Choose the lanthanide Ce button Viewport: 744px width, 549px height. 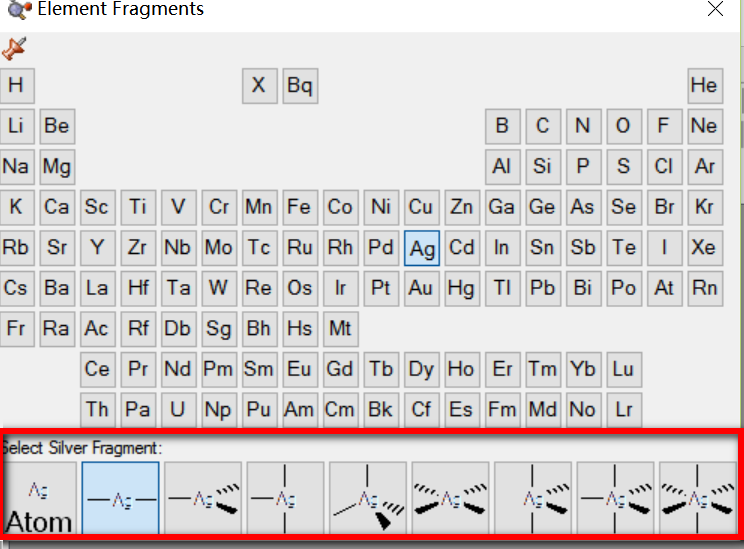(x=97, y=370)
